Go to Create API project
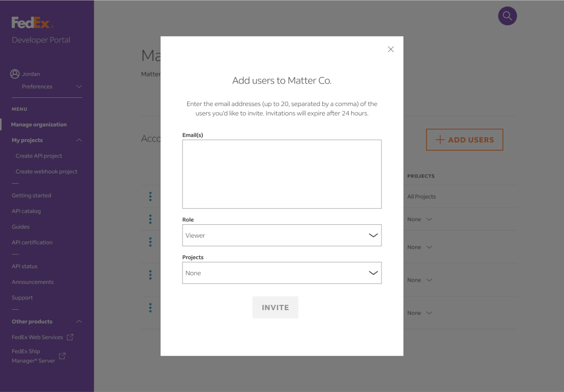Viewport: 564px width, 392px height. pyautogui.click(x=39, y=156)
